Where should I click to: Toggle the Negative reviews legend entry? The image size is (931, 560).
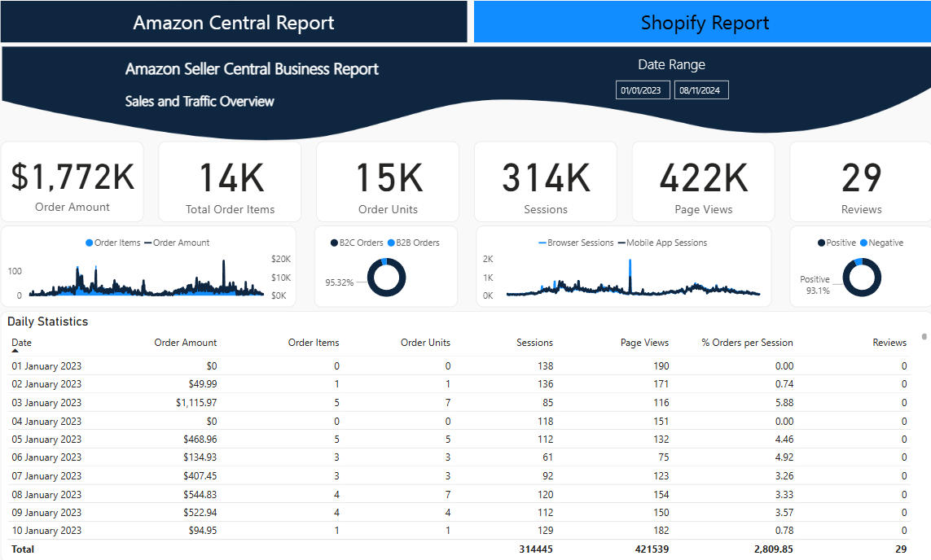click(x=885, y=243)
